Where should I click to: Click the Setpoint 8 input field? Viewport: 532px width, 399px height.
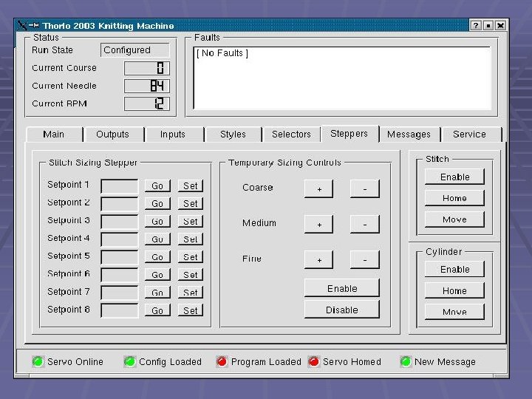tap(120, 311)
